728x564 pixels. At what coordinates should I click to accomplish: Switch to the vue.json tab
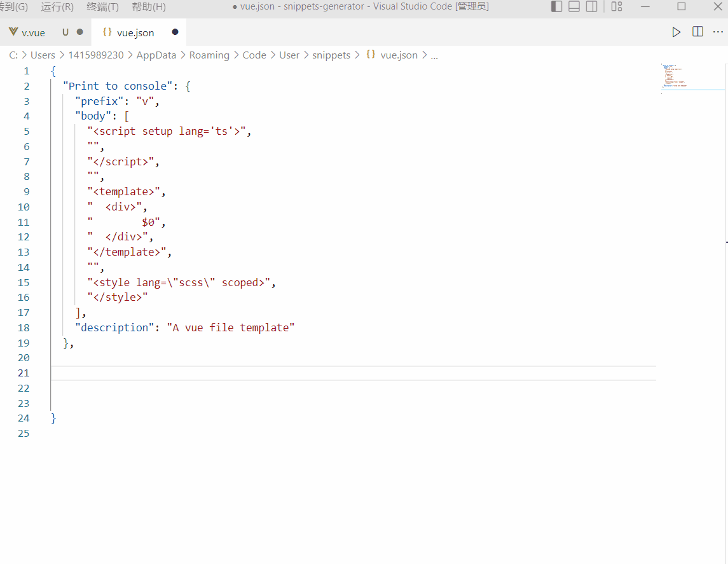click(x=135, y=32)
